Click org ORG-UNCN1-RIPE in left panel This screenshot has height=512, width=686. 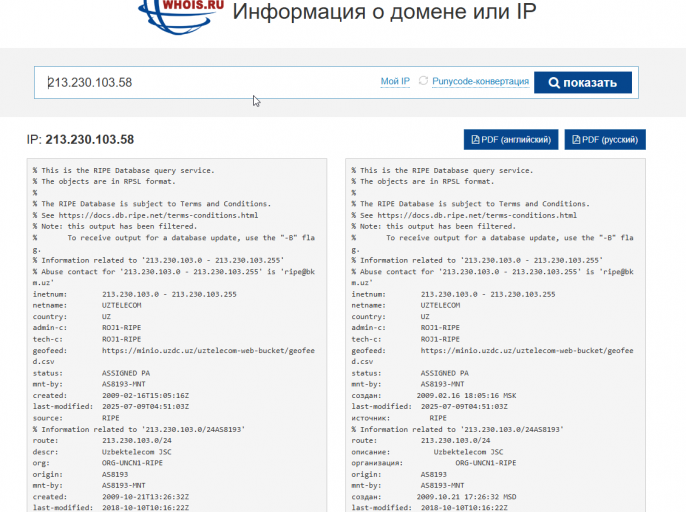[98, 463]
